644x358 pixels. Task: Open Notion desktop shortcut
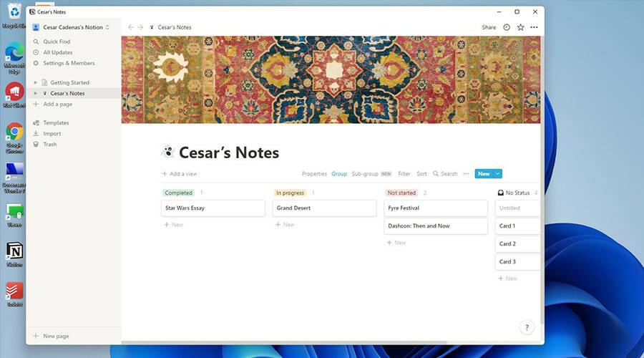(14, 254)
